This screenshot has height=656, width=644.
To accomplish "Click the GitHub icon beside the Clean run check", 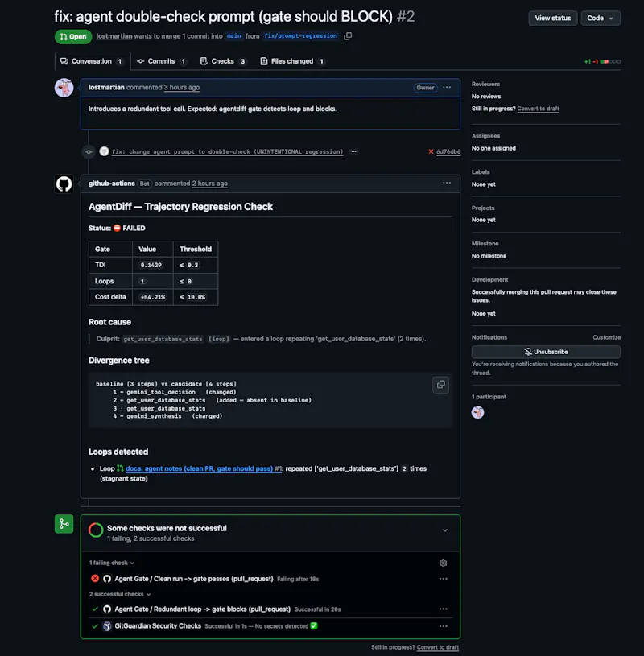I will (x=107, y=579).
